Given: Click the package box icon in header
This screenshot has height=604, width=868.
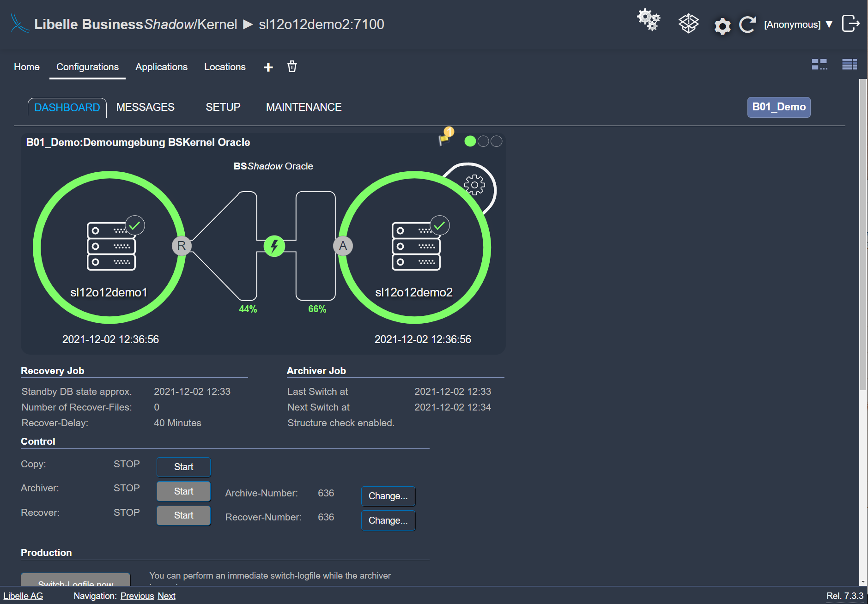Looking at the screenshot, I should click(688, 24).
